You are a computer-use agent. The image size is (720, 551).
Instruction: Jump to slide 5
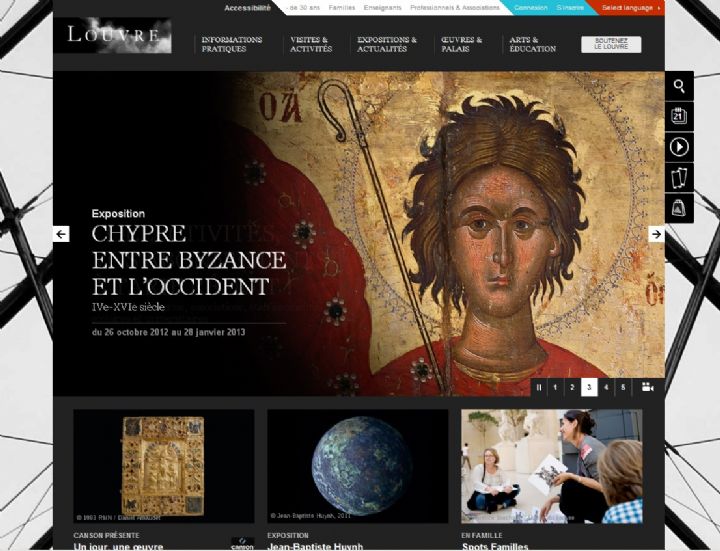click(623, 388)
